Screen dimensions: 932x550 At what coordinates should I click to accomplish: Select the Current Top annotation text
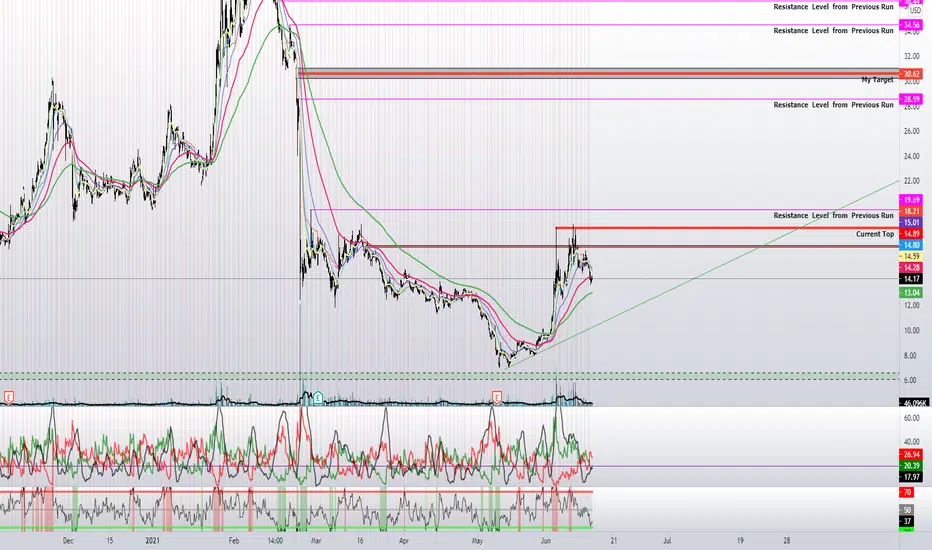(875, 234)
